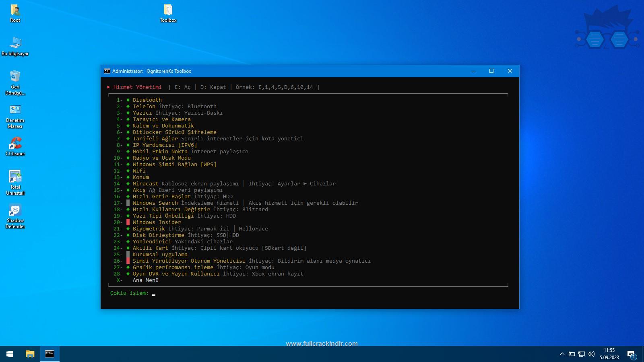The width and height of the screenshot is (644, 362).
Task: Click the green diamond beside Konum
Action: tap(128, 177)
